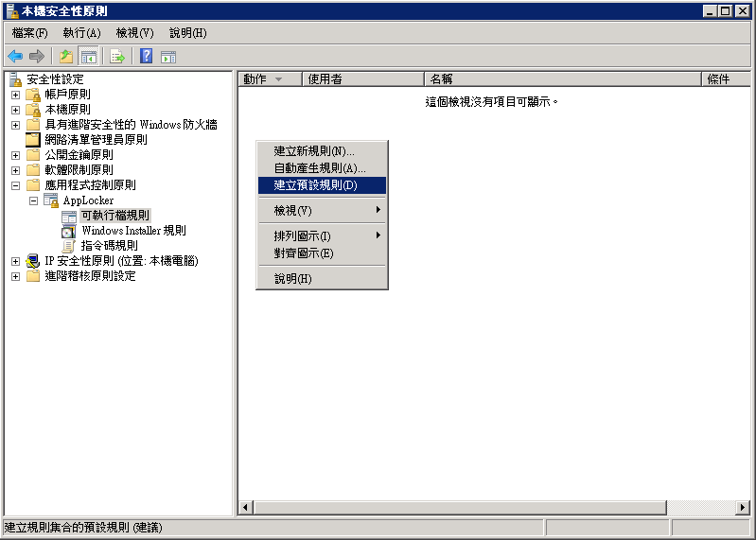Choose 建立新規則(N)... from context menu
The width and height of the screenshot is (756, 540).
pos(322,151)
